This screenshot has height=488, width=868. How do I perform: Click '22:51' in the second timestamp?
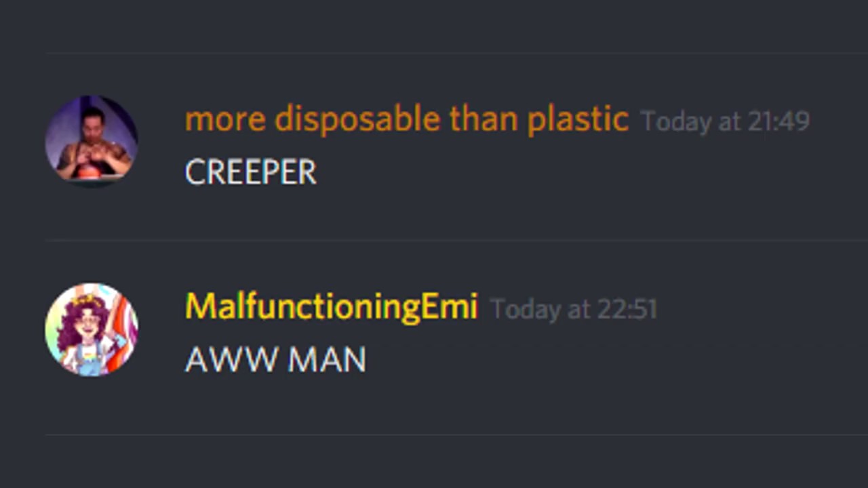point(627,310)
